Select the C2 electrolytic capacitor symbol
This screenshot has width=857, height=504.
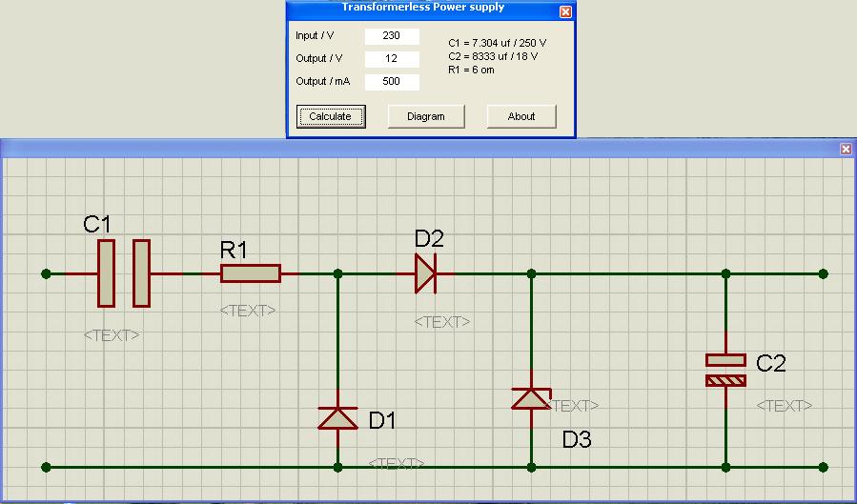pyautogui.click(x=725, y=371)
